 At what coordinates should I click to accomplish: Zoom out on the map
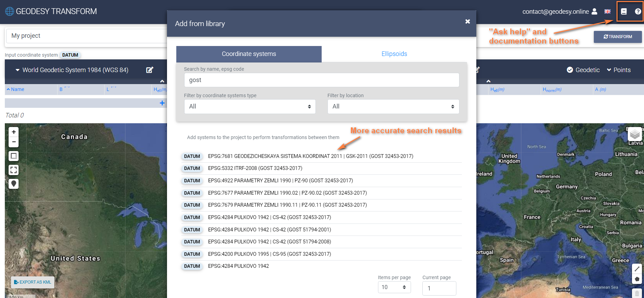[x=14, y=141]
